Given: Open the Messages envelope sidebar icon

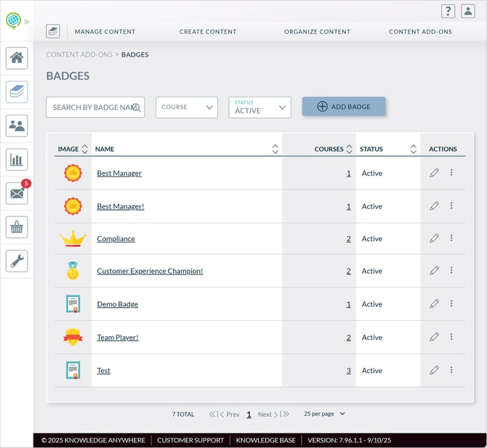Looking at the screenshot, I should (x=17, y=194).
